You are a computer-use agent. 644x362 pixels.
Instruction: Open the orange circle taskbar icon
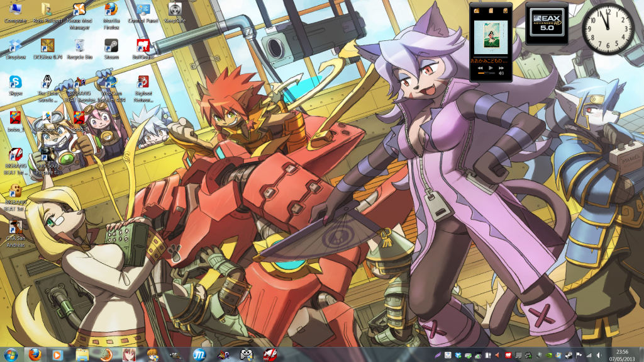click(x=106, y=354)
